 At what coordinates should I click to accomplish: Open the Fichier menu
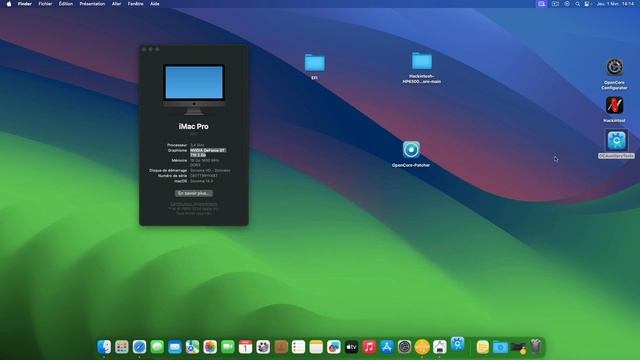pyautogui.click(x=45, y=4)
